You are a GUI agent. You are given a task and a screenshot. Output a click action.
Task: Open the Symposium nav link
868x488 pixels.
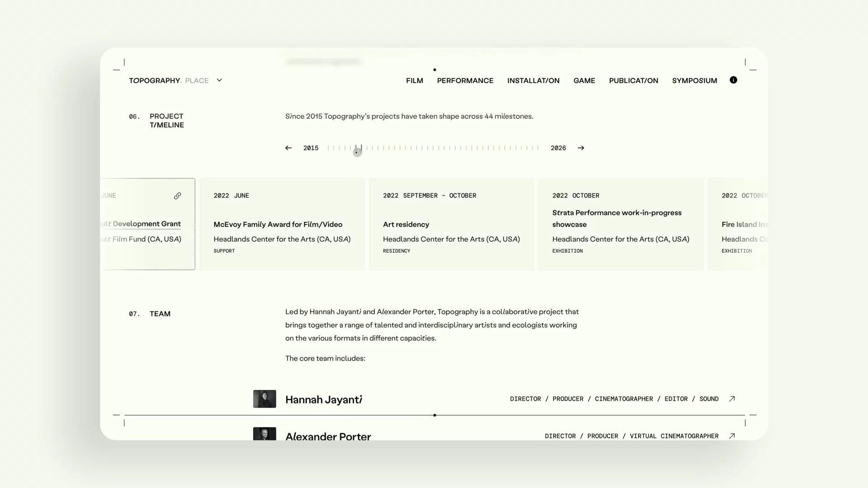[694, 80]
